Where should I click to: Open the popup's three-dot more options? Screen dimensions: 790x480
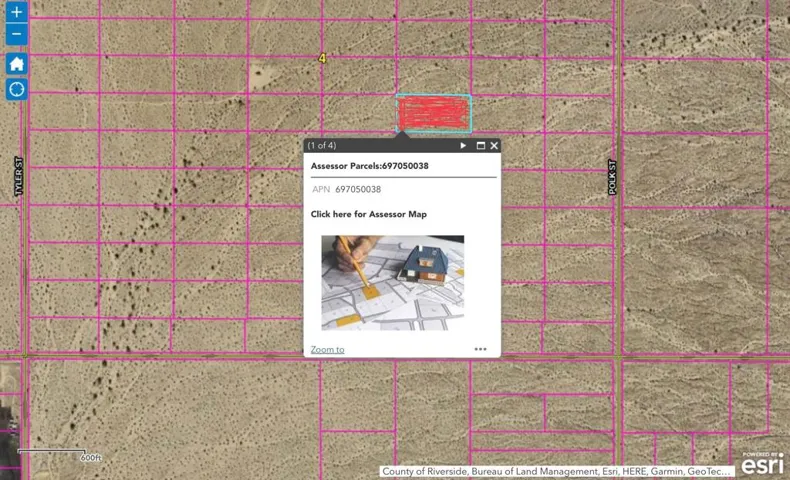pyautogui.click(x=480, y=349)
